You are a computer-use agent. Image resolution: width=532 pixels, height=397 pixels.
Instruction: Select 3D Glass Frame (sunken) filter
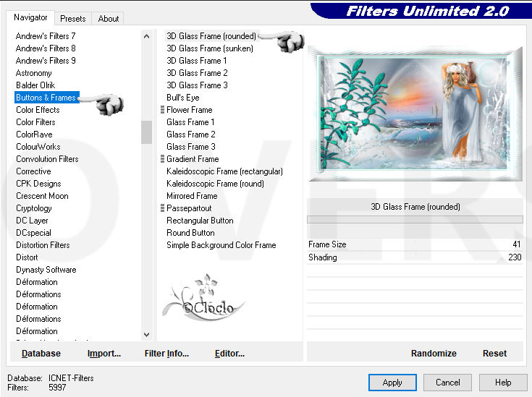point(210,48)
